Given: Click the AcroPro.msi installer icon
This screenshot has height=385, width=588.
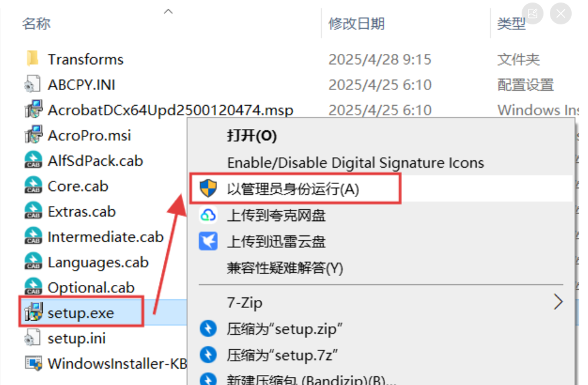Looking at the screenshot, I should point(33,135).
